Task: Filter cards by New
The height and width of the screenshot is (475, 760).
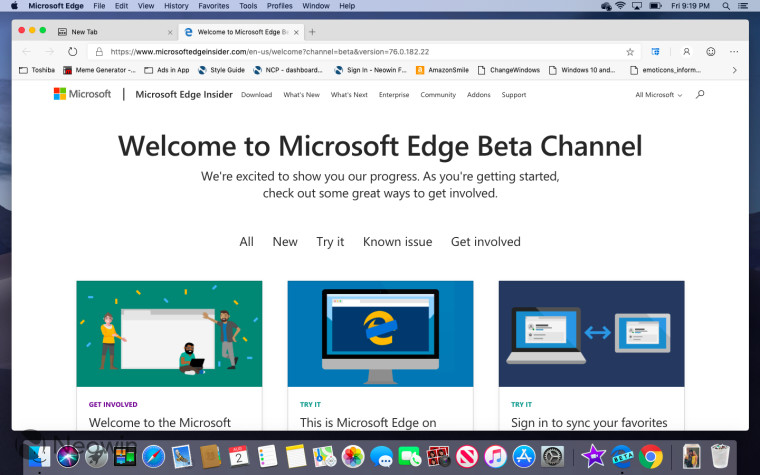Action: pos(285,241)
